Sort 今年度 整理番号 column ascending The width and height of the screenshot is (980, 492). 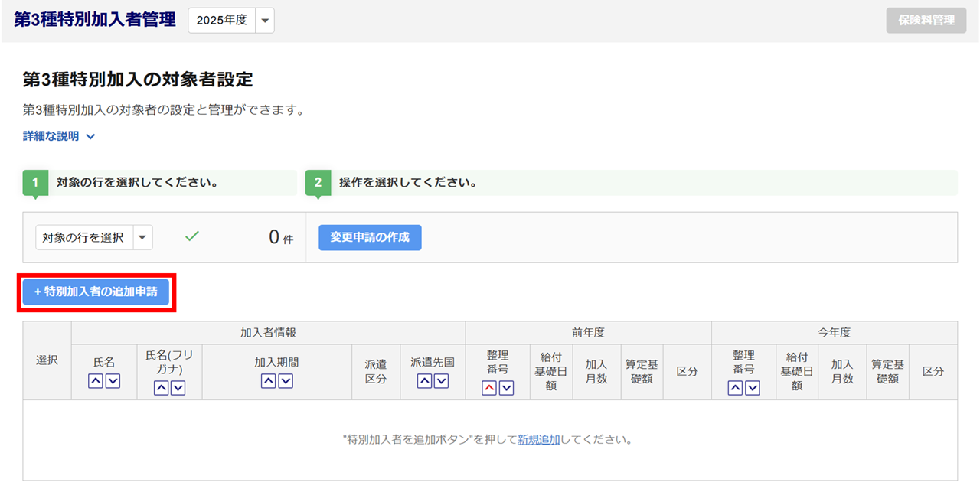pyautogui.click(x=735, y=388)
